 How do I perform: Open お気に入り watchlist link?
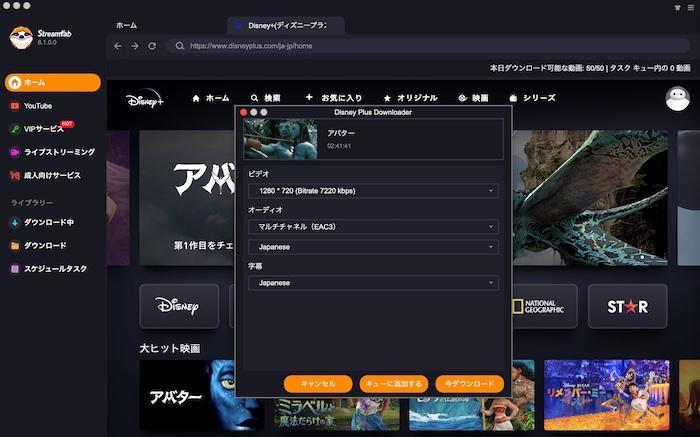[x=334, y=98]
